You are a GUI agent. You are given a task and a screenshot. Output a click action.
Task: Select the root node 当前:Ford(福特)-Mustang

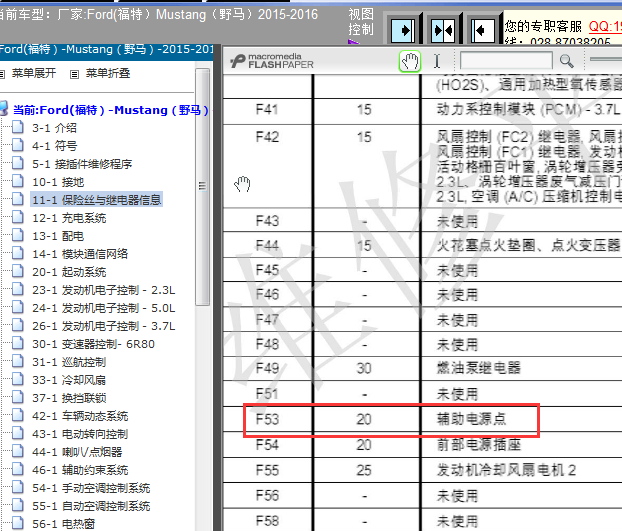(110, 110)
